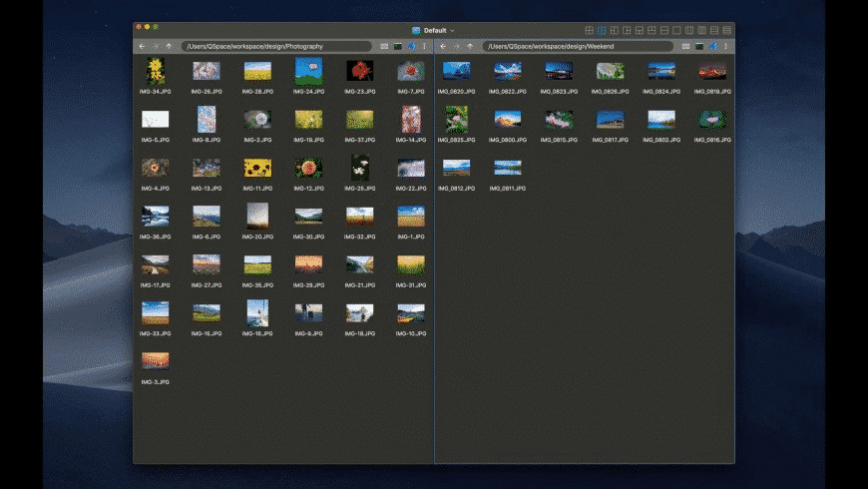
Task: Open the Default workspace dropdown
Action: pyautogui.click(x=433, y=31)
